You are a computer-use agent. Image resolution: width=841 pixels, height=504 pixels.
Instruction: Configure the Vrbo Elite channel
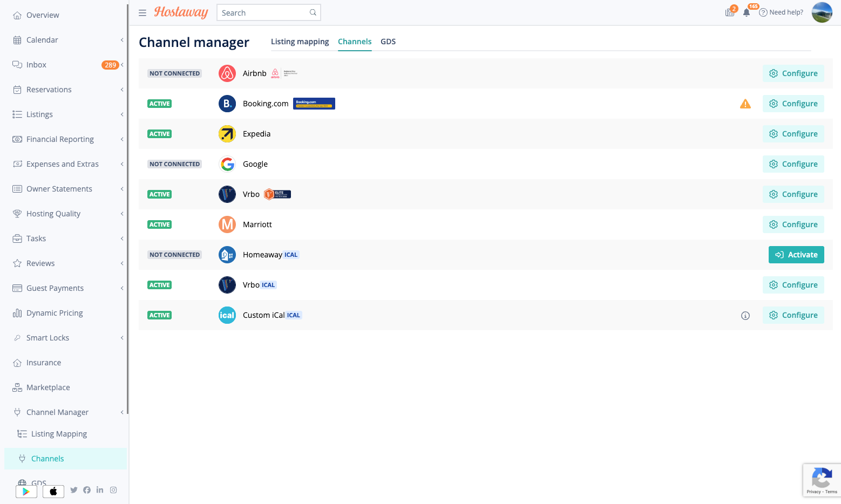click(x=793, y=194)
